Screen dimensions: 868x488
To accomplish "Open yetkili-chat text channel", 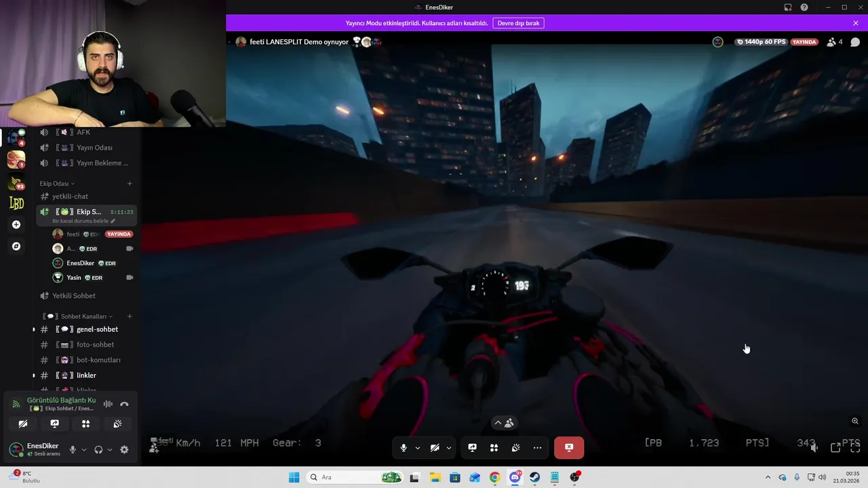I will 87,197.
